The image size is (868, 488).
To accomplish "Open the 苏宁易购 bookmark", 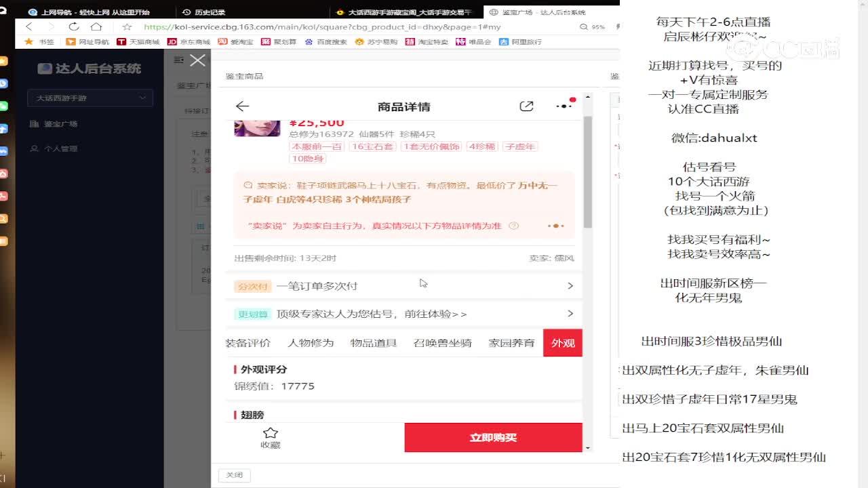I will (376, 42).
